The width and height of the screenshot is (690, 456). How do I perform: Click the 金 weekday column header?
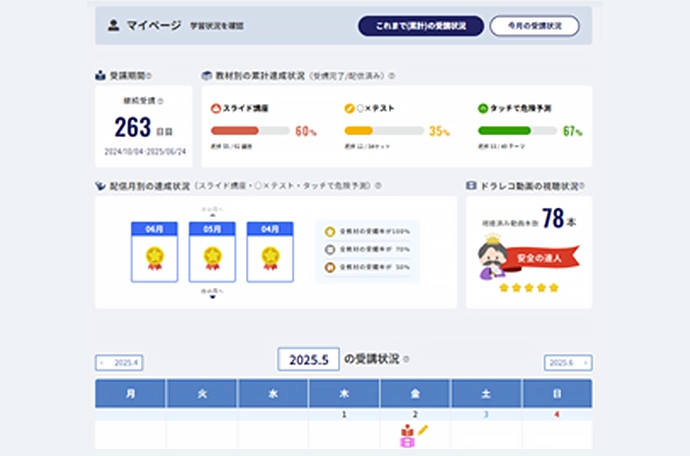coord(415,393)
